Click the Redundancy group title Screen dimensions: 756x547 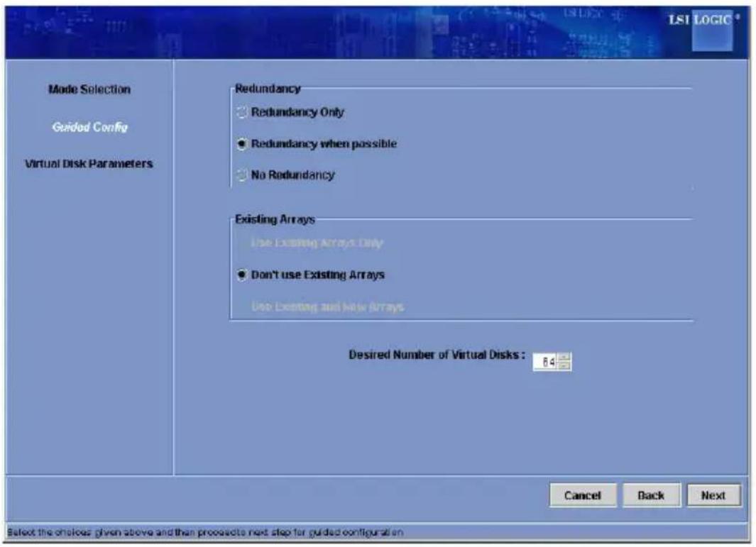point(268,89)
